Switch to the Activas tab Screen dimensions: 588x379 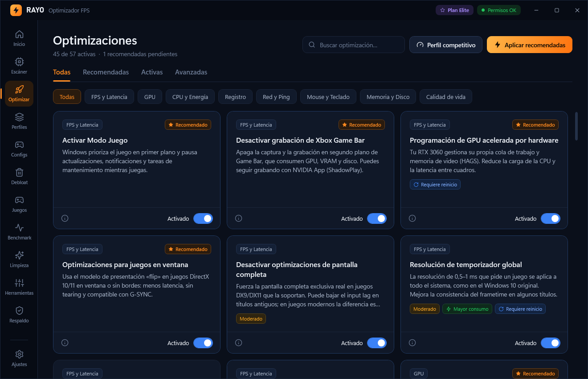[x=152, y=72]
